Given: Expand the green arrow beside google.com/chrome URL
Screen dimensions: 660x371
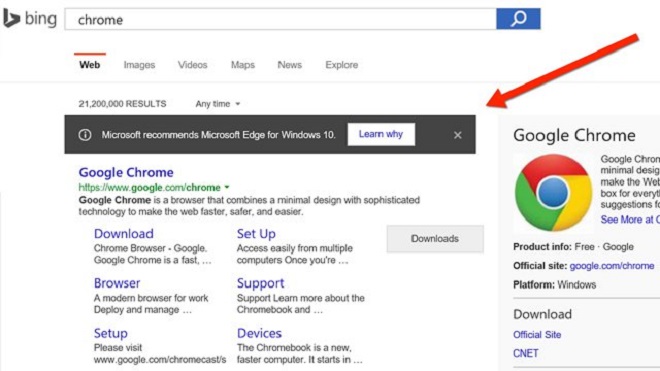Looking at the screenshot, I should pos(227,187).
